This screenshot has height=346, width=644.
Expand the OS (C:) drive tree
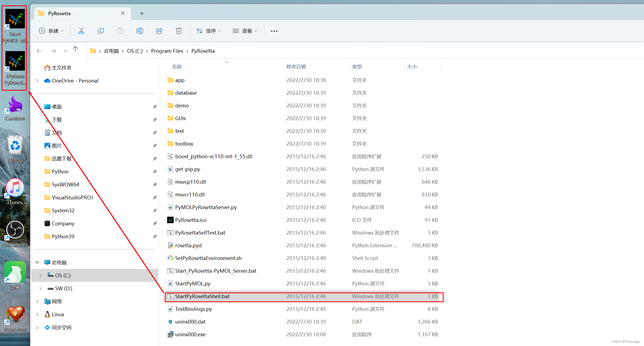coord(41,275)
